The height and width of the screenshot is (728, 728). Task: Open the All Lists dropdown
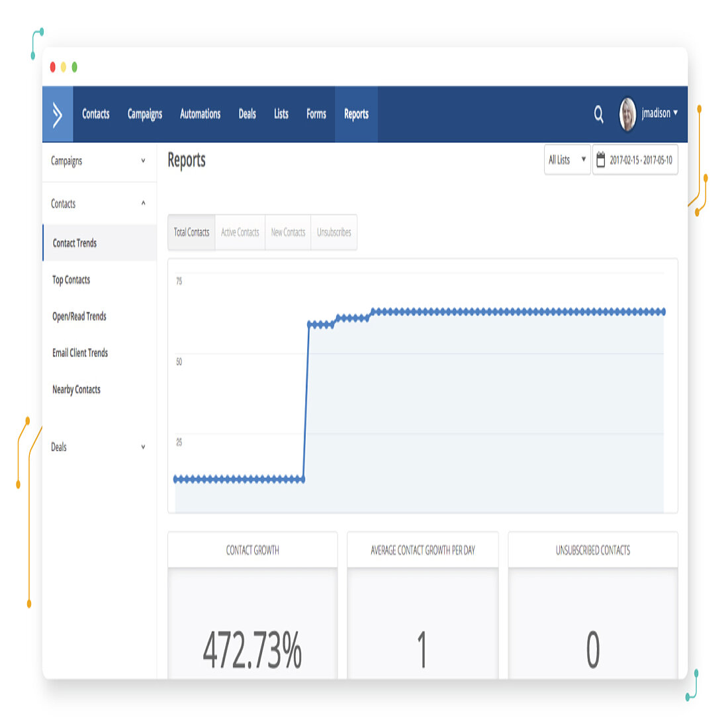[567, 159]
